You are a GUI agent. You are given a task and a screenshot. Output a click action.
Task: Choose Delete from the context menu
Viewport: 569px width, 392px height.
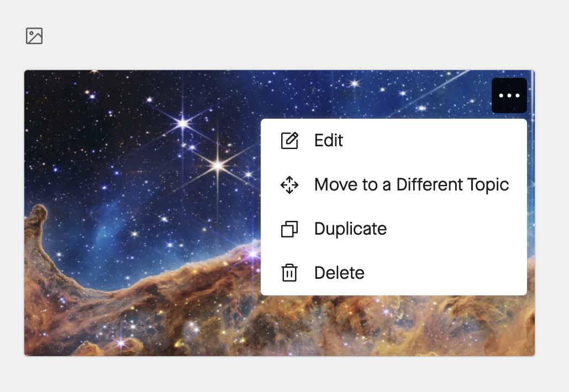pos(339,273)
